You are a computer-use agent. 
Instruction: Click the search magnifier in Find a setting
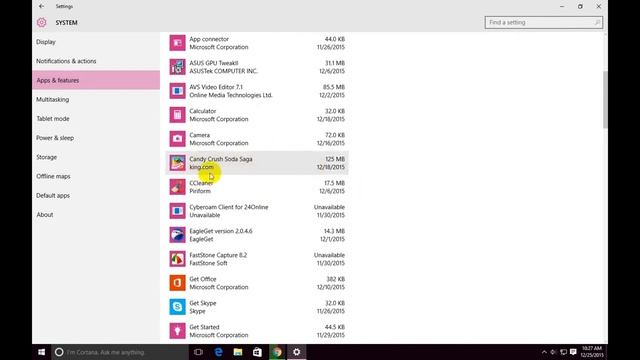597,22
